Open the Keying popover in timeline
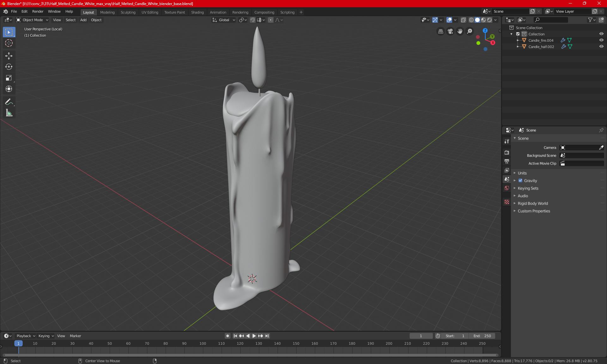Image resolution: width=607 pixels, height=364 pixels. 46,336
